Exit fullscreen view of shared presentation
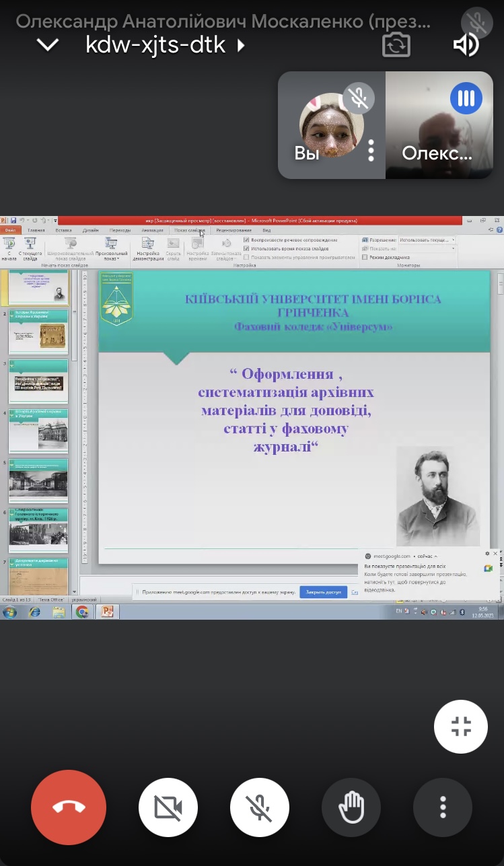504x866 pixels. pos(461,727)
